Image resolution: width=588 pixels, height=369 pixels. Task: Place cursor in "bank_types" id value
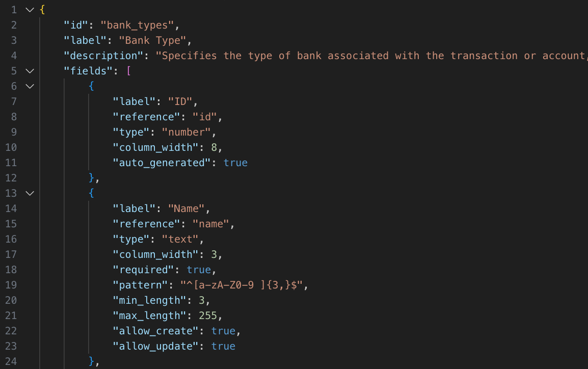[137, 25]
